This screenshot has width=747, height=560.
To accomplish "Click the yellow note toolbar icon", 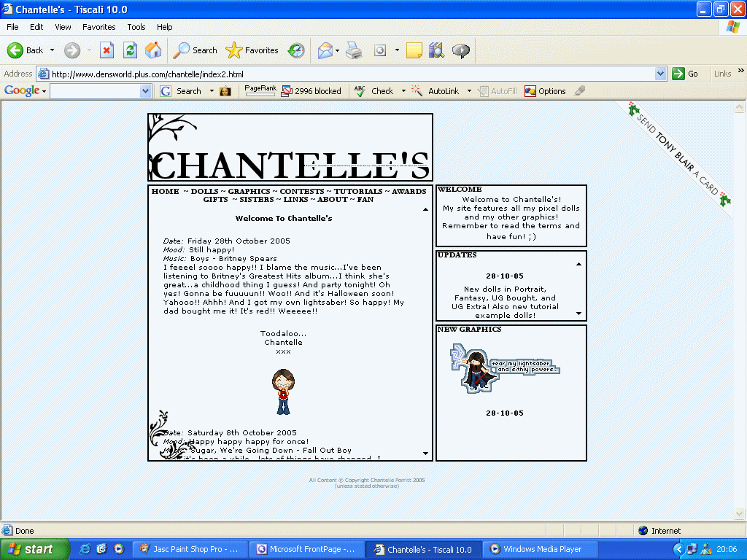I will click(x=414, y=50).
